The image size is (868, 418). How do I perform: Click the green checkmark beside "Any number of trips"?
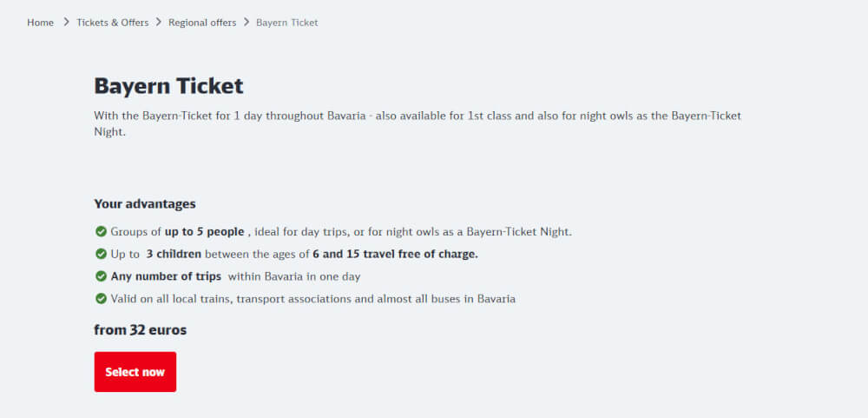pyautogui.click(x=101, y=276)
